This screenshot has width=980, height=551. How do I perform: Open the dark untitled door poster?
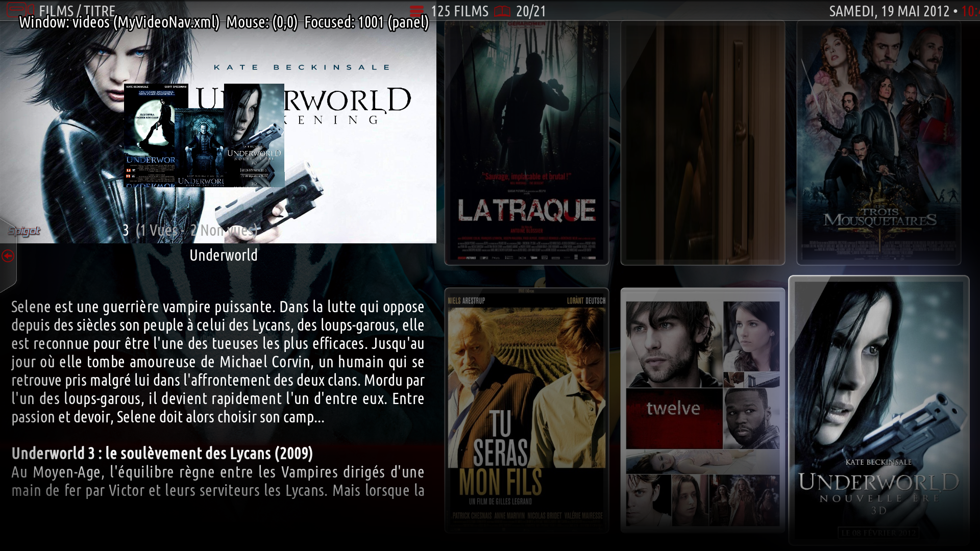[702, 143]
